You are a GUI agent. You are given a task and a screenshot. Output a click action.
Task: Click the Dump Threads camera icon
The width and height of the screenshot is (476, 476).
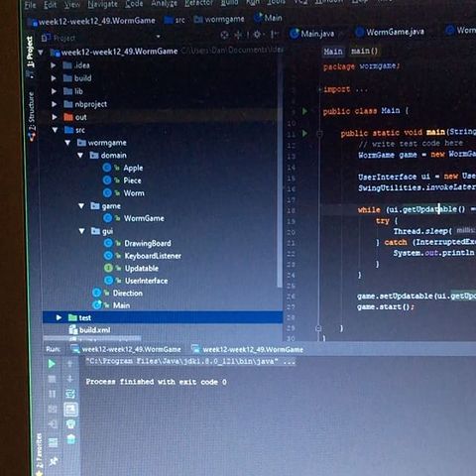pyautogui.click(x=53, y=410)
